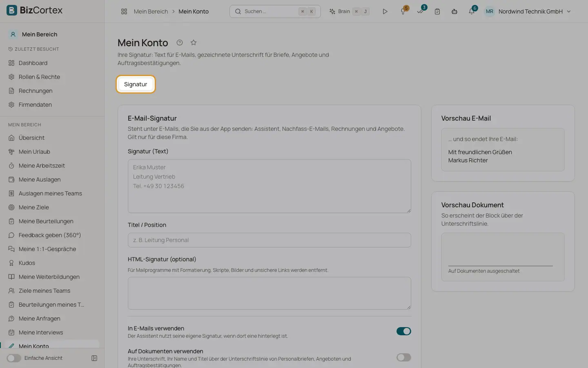The width and height of the screenshot is (588, 368).
Task: Open the clipboard checklist icon in the top bar
Action: [x=437, y=11]
